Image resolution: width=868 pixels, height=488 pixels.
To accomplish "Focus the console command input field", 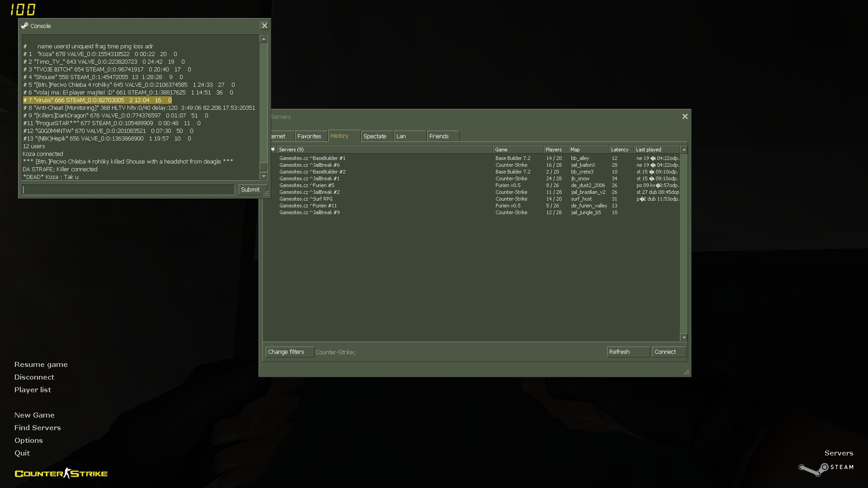I will pyautogui.click(x=128, y=190).
